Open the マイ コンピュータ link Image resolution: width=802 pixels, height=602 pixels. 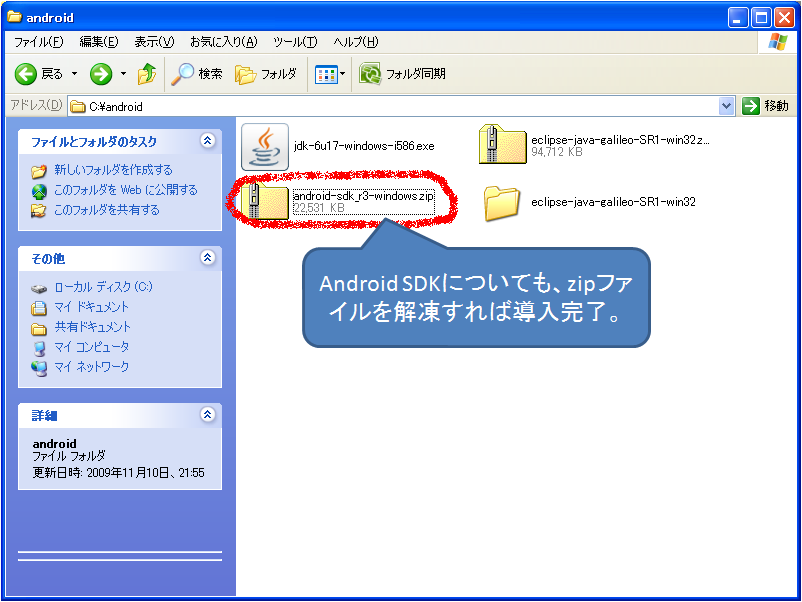(92, 347)
